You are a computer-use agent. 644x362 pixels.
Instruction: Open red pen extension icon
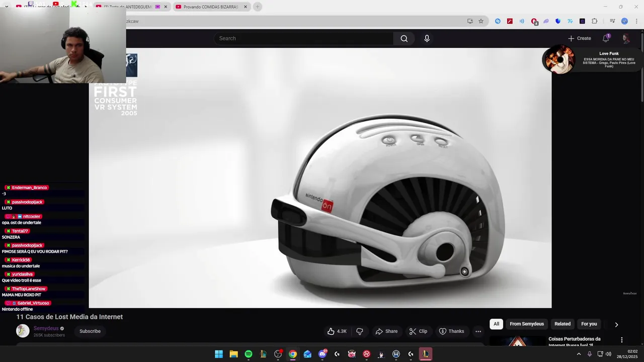[x=510, y=21]
